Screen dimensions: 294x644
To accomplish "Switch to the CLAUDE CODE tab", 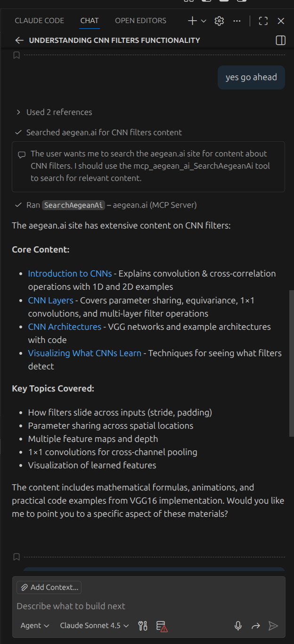I will [40, 20].
